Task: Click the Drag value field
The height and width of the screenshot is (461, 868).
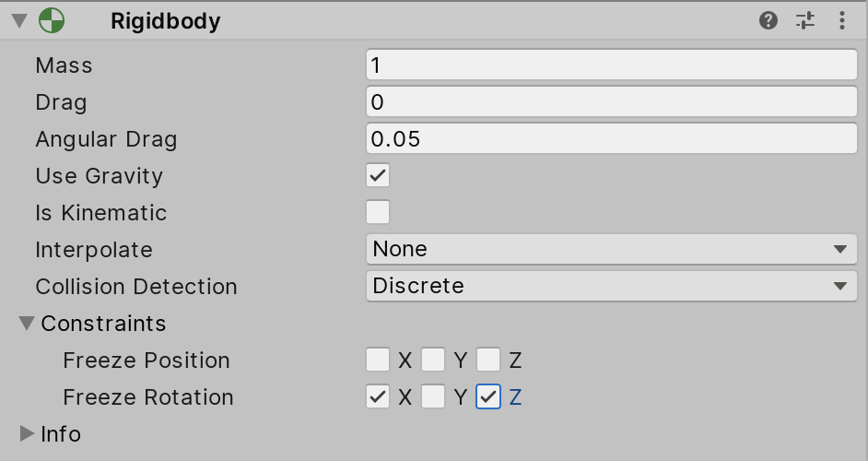Action: coord(611,101)
